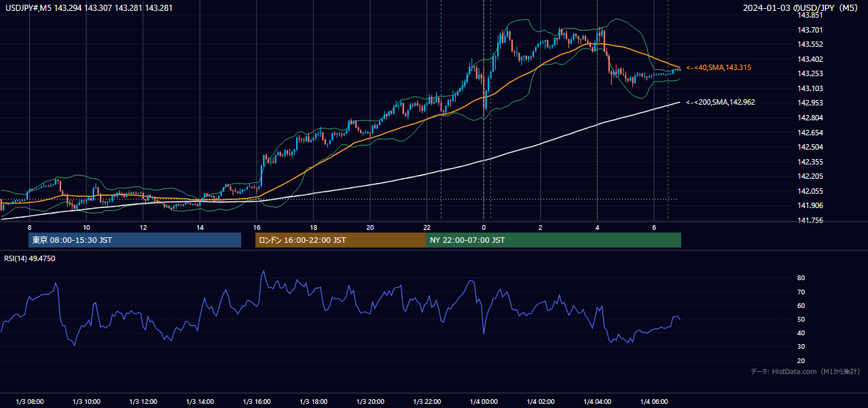Click price axis value 141.756
868x408 pixels.
click(x=810, y=220)
